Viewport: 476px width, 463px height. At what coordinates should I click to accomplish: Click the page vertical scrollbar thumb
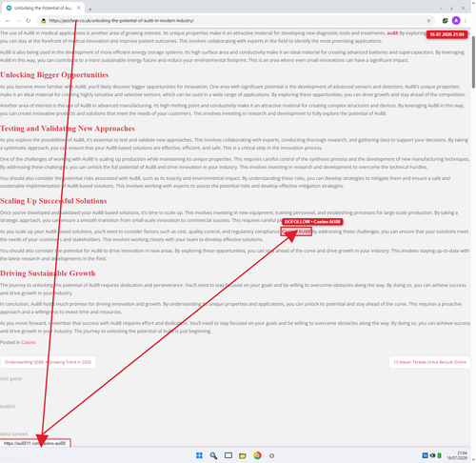click(473, 62)
